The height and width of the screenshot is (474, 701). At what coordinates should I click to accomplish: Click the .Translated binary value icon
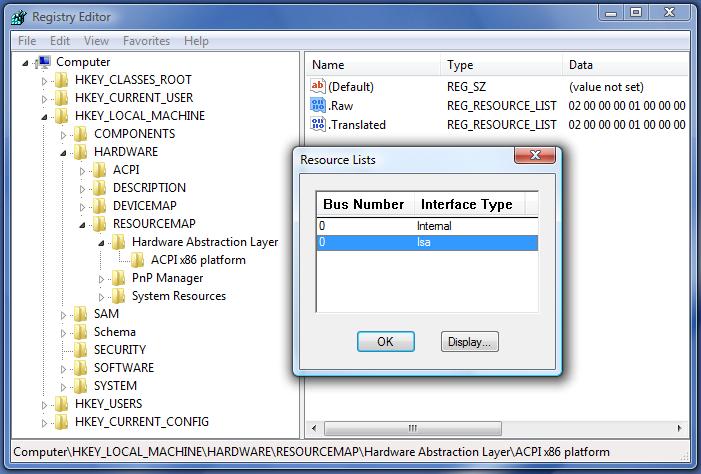point(317,124)
